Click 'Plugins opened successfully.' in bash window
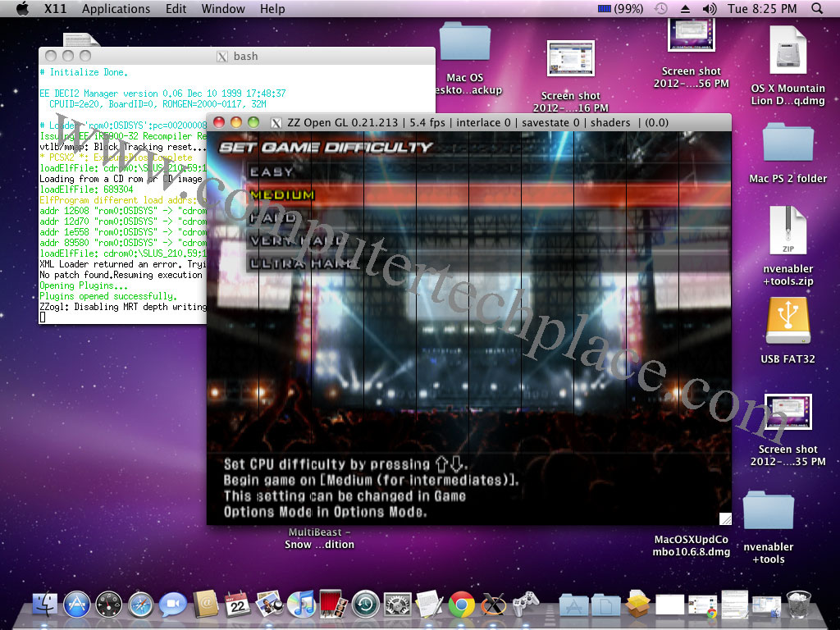The height and width of the screenshot is (630, 840). pyautogui.click(x=108, y=296)
